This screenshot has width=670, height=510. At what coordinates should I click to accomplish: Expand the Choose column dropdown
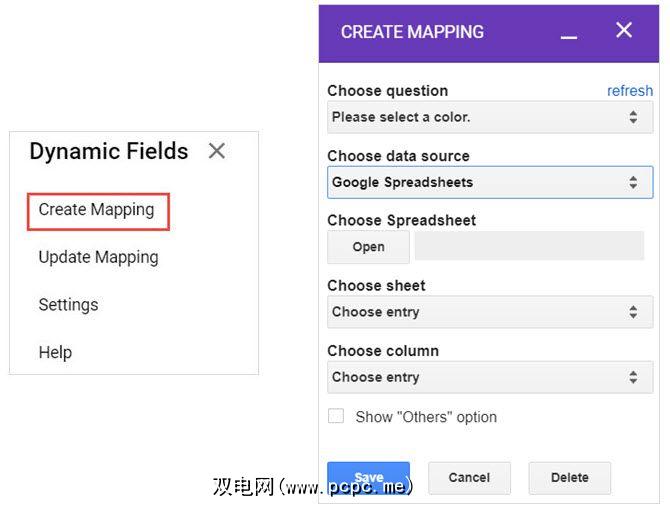coord(490,378)
